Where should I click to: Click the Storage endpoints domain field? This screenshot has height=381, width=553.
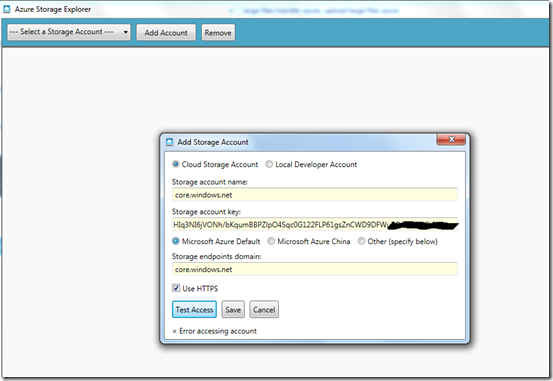315,269
